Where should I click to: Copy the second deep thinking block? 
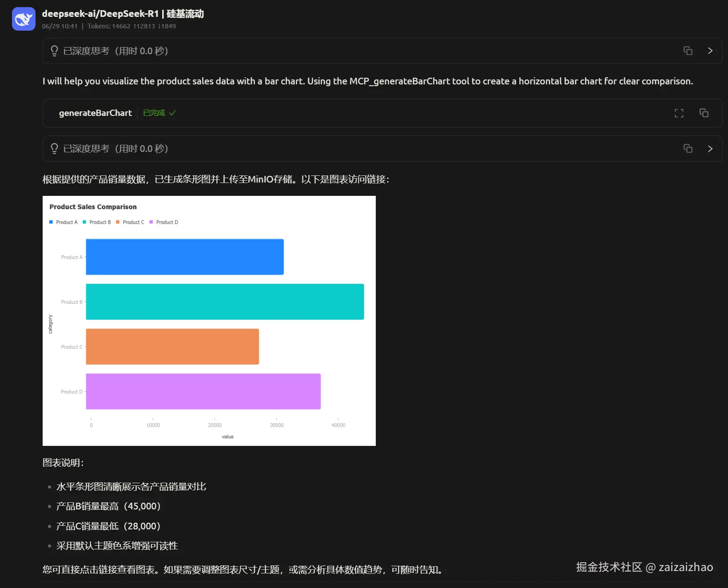pos(688,148)
